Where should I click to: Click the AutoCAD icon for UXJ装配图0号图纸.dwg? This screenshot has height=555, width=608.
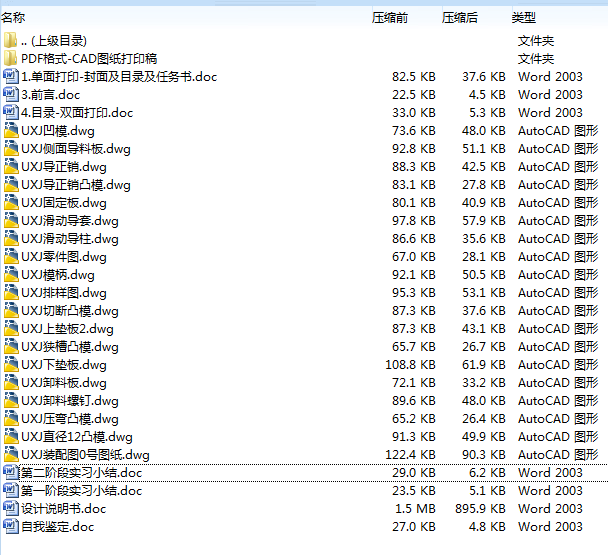coord(11,455)
